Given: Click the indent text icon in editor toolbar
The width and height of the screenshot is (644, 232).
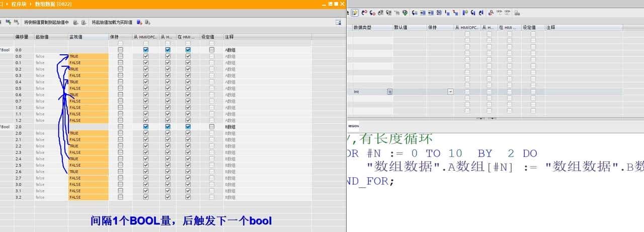Looking at the screenshot, I should tap(423, 13).
